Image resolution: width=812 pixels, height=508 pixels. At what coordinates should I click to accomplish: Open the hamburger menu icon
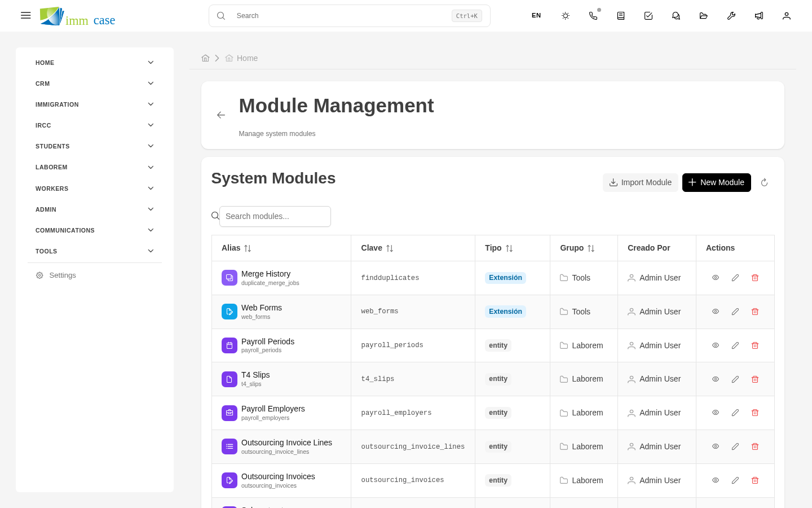point(26,16)
